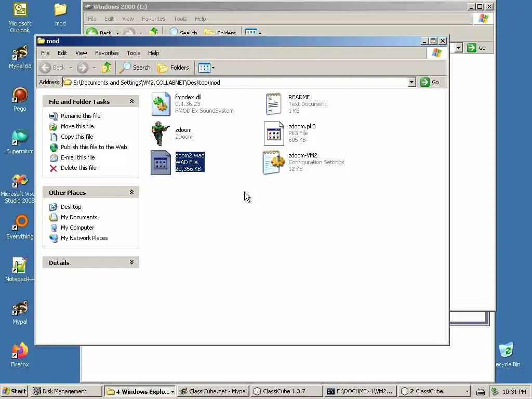Open the Views button in mod toolbar
This screenshot has height=399, width=532.
coord(204,68)
